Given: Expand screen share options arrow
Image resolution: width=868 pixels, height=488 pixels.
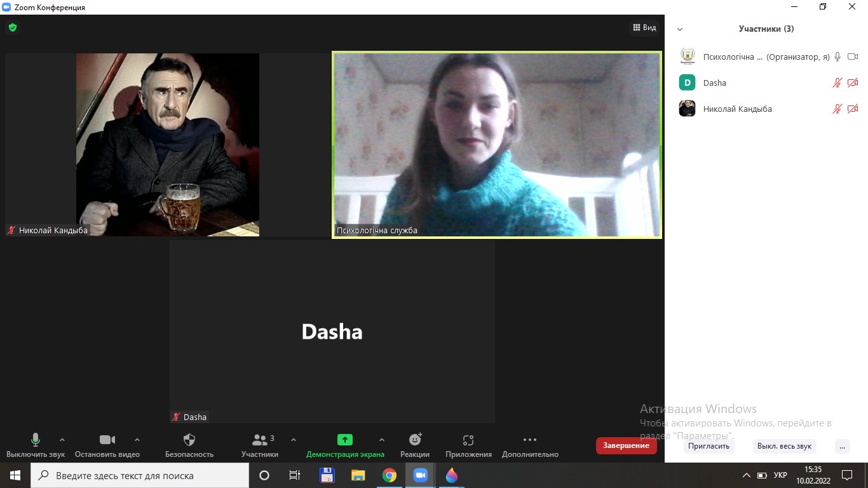Looking at the screenshot, I should 381,440.
